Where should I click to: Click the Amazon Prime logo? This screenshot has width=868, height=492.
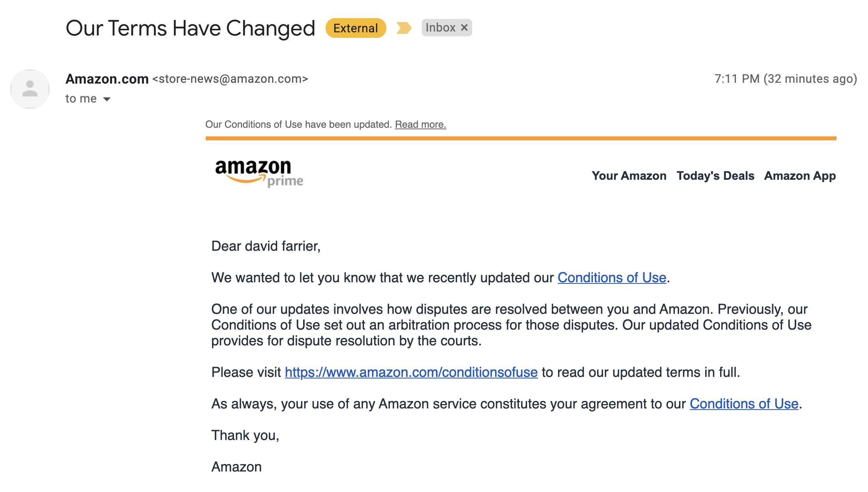259,173
